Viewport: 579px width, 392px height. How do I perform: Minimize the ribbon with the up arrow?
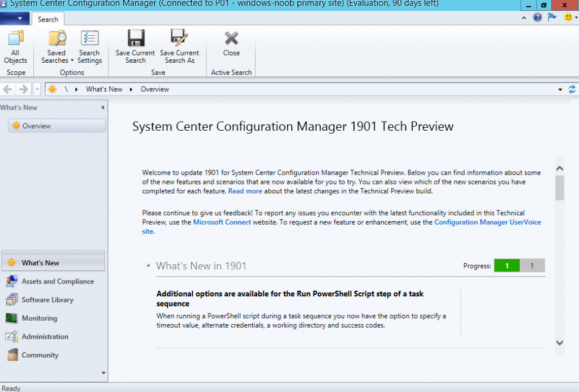click(x=524, y=18)
